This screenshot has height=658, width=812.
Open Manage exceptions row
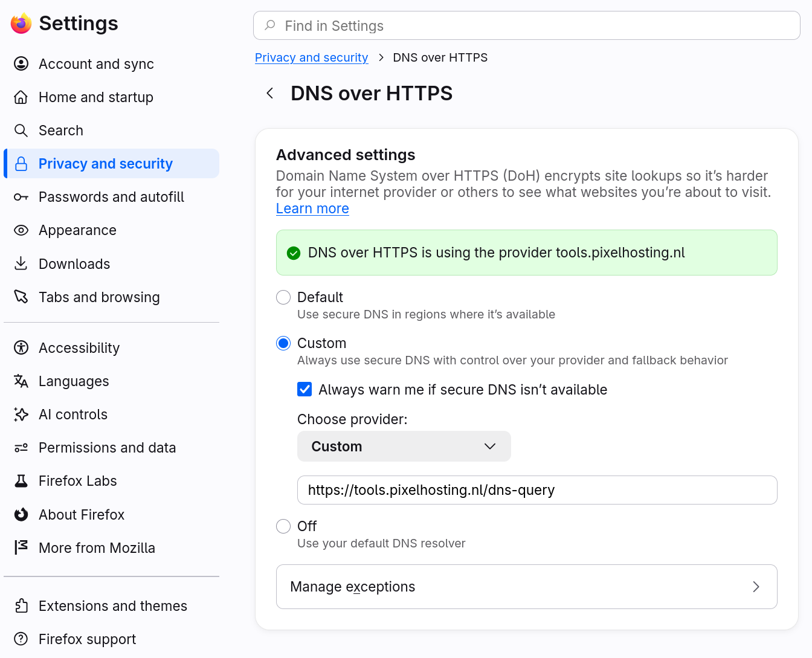pyautogui.click(x=527, y=587)
